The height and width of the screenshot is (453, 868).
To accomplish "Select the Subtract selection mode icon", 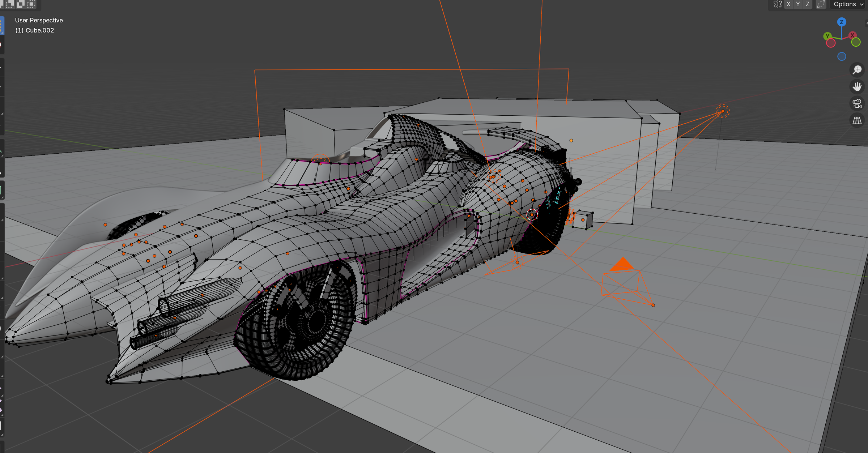I will 10,4.
